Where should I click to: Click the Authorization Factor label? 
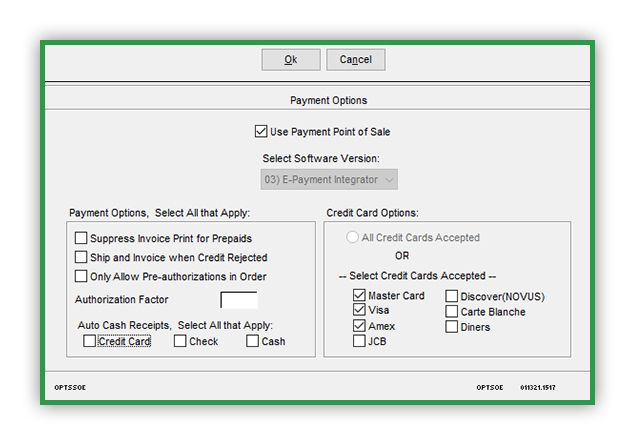click(x=121, y=300)
